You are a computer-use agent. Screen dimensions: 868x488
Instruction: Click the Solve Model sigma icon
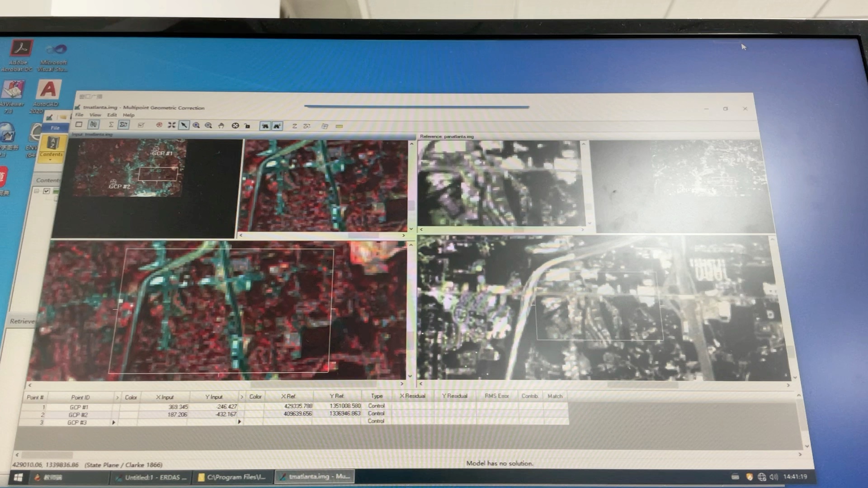(111, 125)
